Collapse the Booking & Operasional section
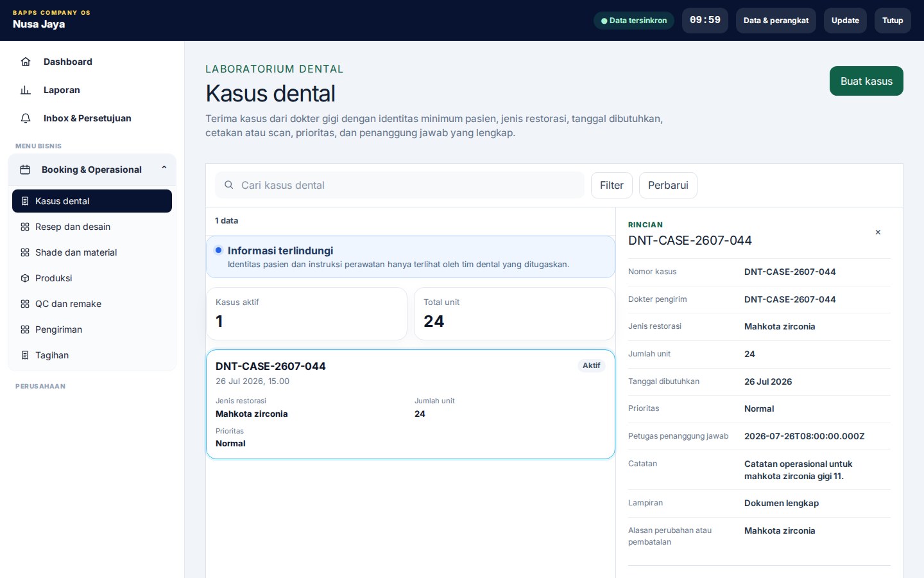Viewport: 924px width, 578px height. pyautogui.click(x=164, y=168)
